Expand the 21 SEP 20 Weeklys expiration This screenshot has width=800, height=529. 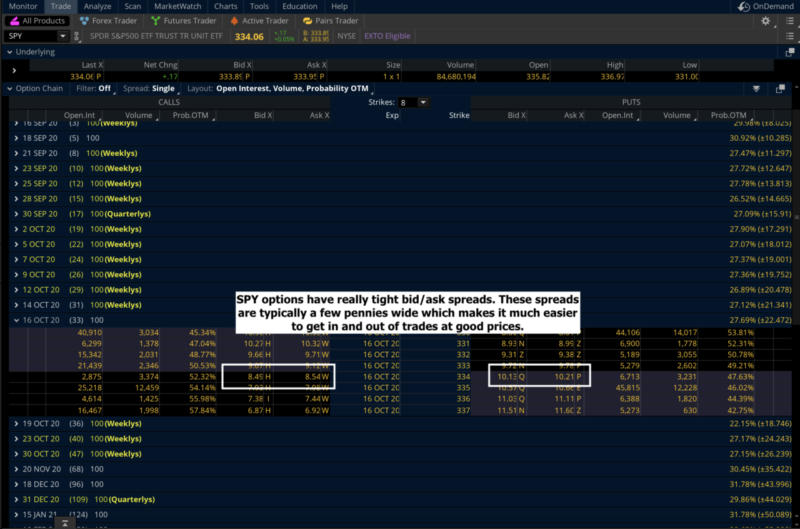16,154
